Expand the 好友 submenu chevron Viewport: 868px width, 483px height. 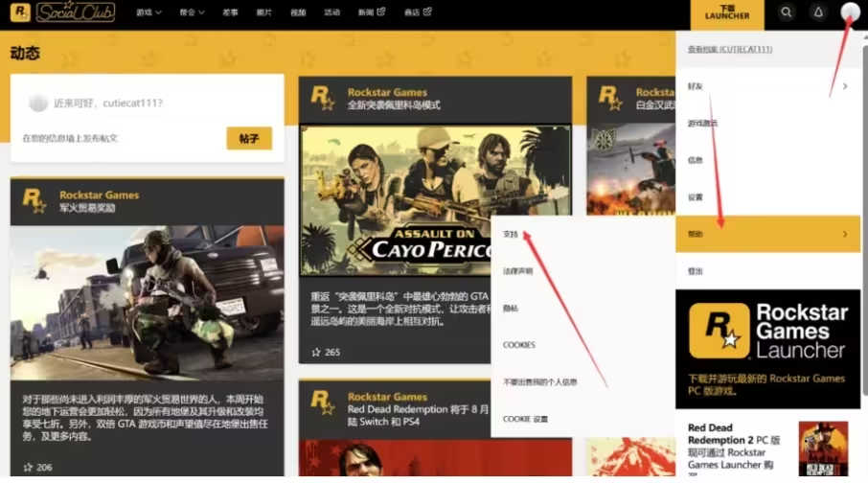[845, 86]
